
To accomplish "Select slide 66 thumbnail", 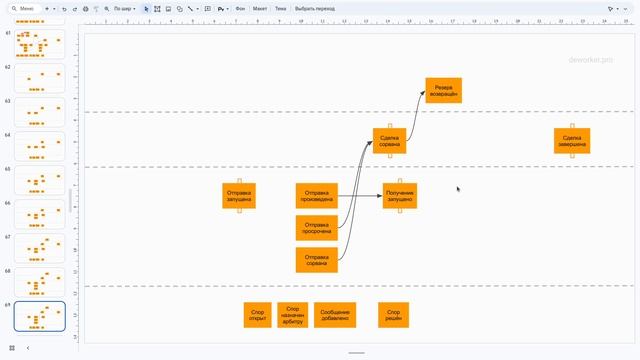I will tap(40, 214).
